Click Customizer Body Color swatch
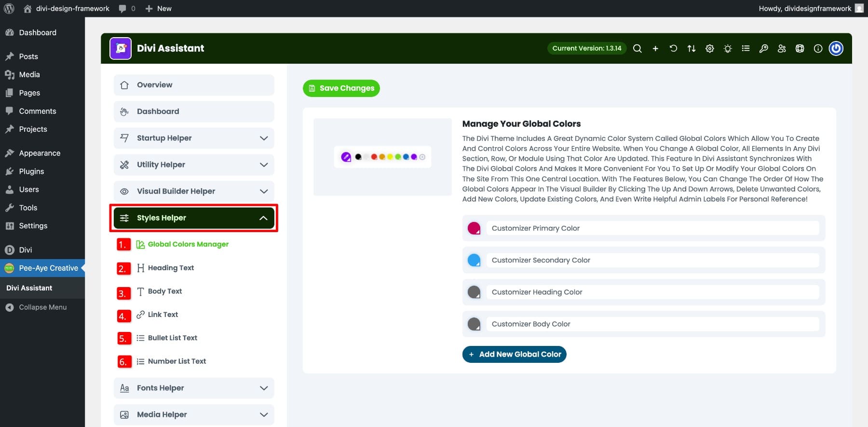Viewport: 868px width, 427px height. (474, 324)
